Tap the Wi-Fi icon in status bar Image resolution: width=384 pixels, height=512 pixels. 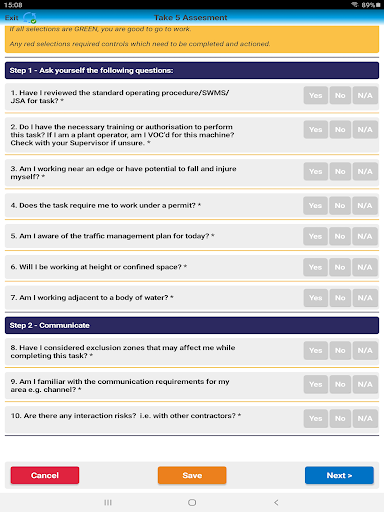pyautogui.click(x=355, y=5)
